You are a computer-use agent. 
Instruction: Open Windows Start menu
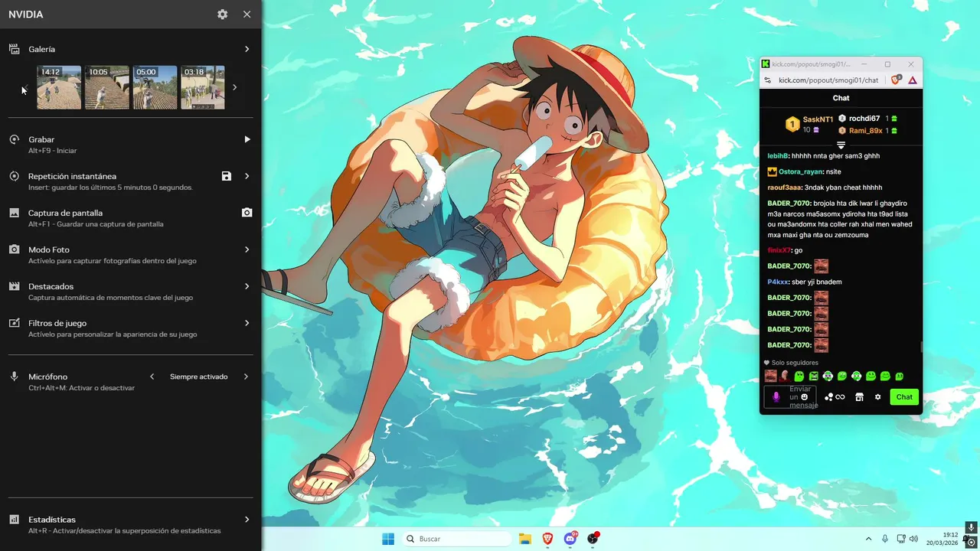[x=388, y=539]
